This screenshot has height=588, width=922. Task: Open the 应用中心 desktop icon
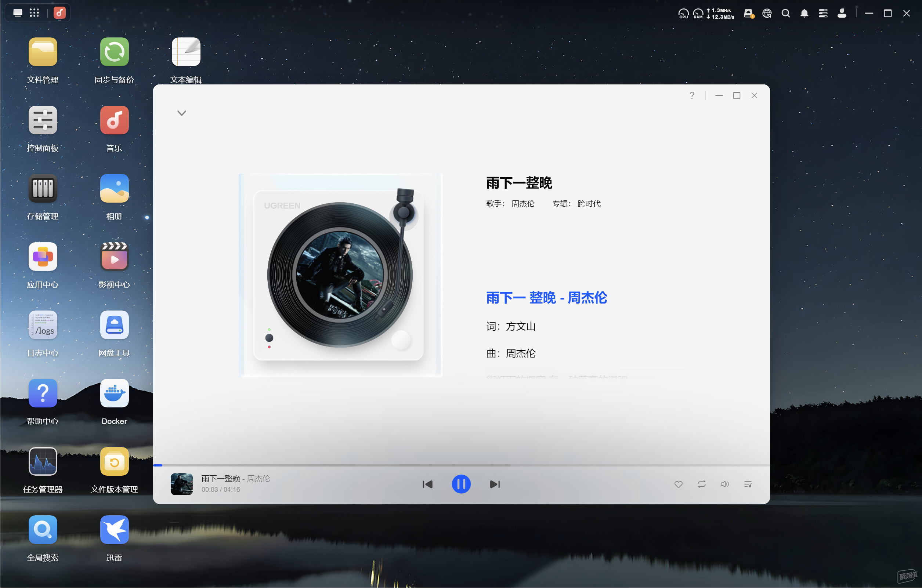pyautogui.click(x=43, y=257)
